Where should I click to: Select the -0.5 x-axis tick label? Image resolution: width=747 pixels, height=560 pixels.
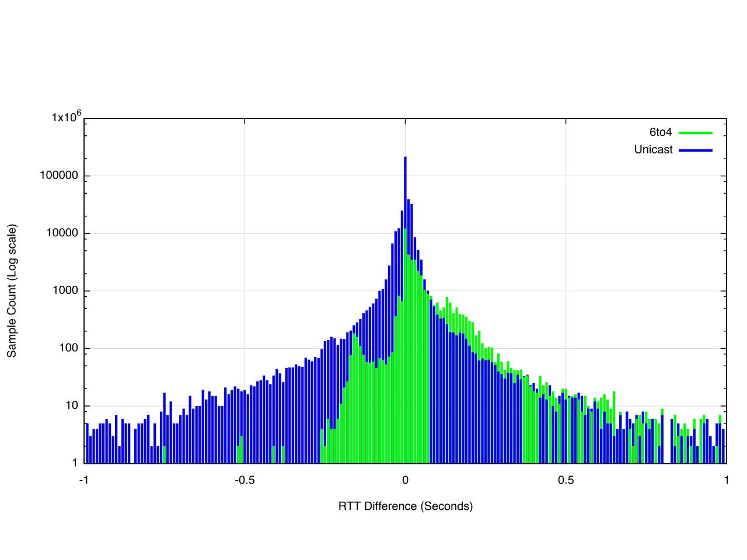coord(245,480)
